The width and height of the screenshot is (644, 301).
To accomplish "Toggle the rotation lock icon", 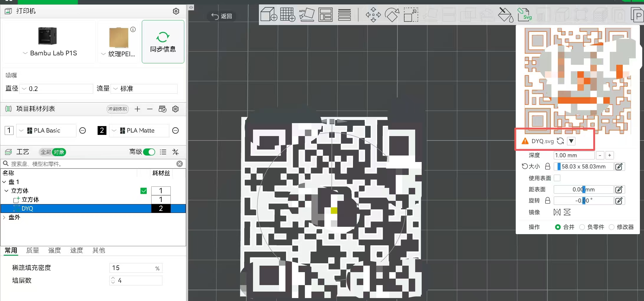I will [x=548, y=201].
